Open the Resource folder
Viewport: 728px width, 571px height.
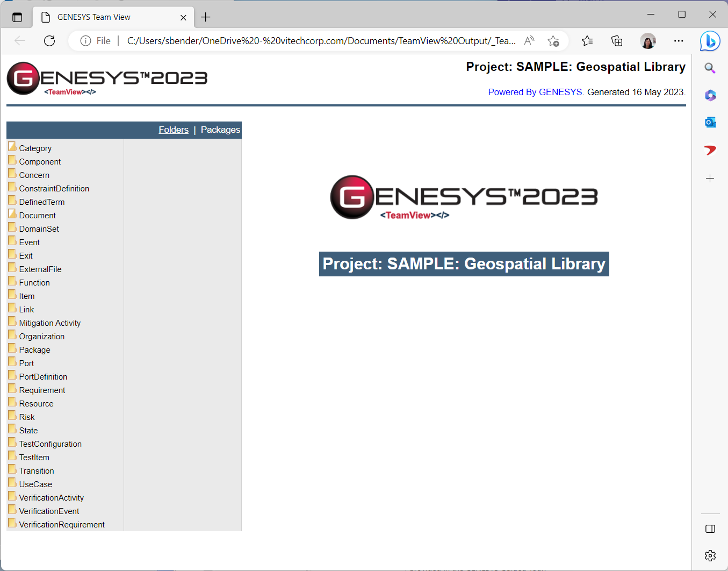pos(31,403)
